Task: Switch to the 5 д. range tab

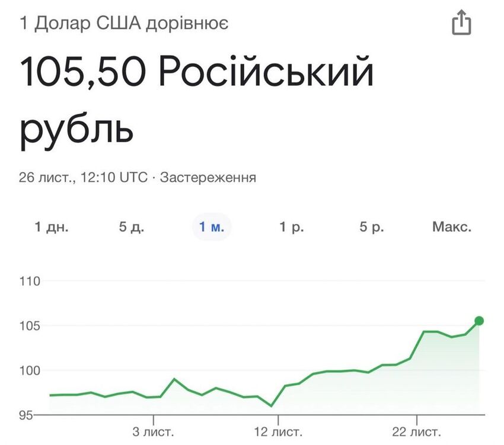Action: point(132,227)
